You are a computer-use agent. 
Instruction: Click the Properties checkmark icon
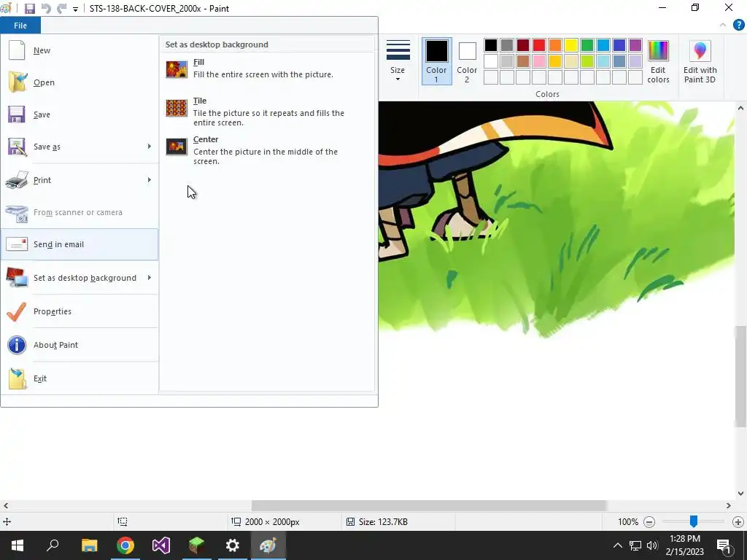click(x=17, y=311)
